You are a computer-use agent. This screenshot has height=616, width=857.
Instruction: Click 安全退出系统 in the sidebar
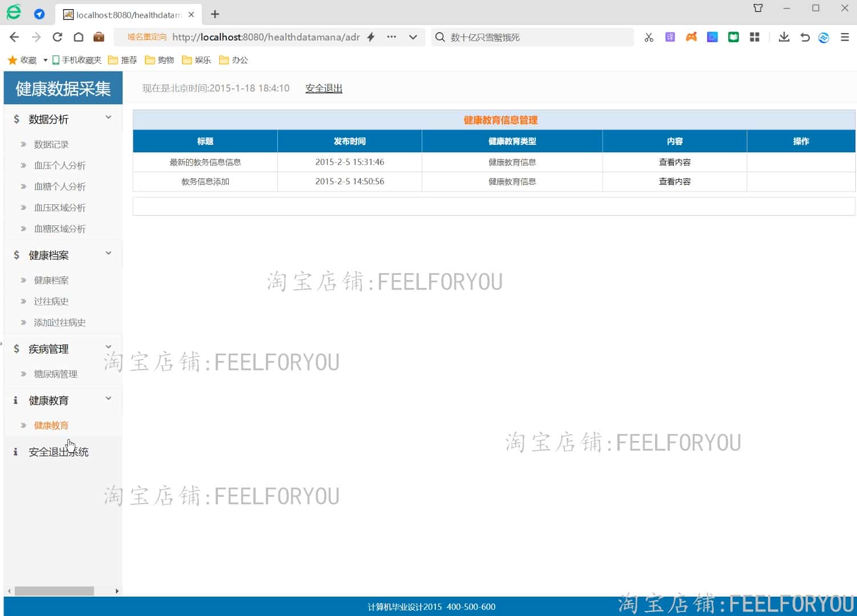pos(59,452)
